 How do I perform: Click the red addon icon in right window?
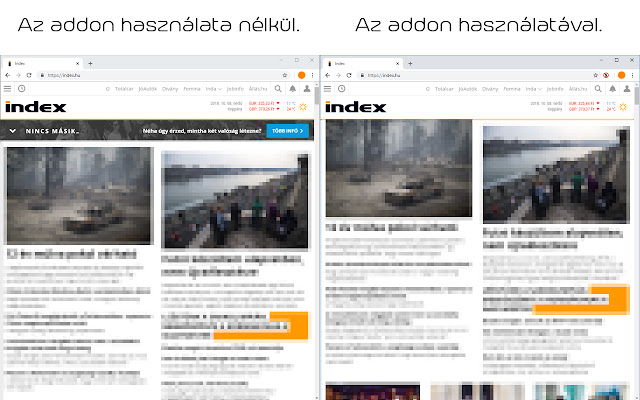[x=606, y=75]
